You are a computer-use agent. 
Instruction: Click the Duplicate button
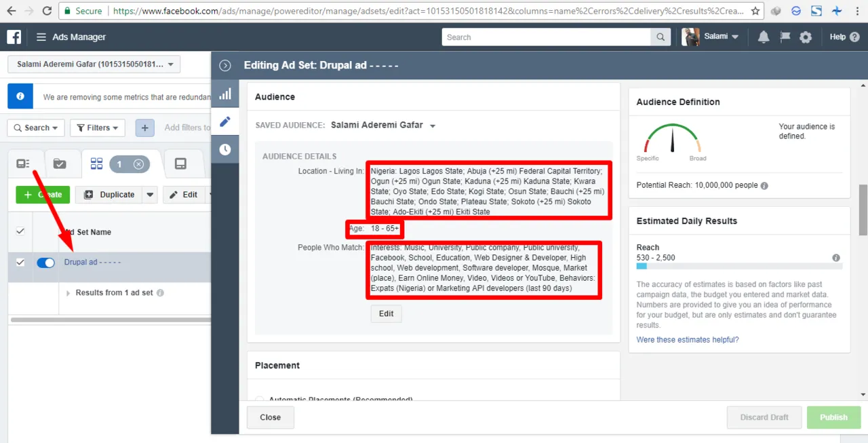point(108,195)
